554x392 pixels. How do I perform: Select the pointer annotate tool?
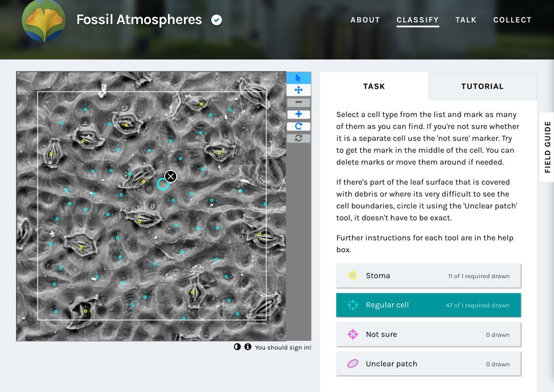(299, 78)
